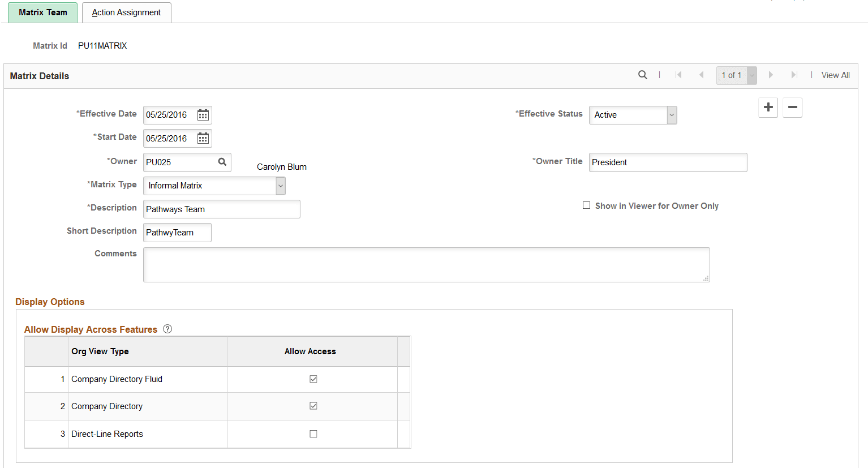Open the Effective Date calendar picker
This screenshot has width=868, height=468.
(x=203, y=114)
